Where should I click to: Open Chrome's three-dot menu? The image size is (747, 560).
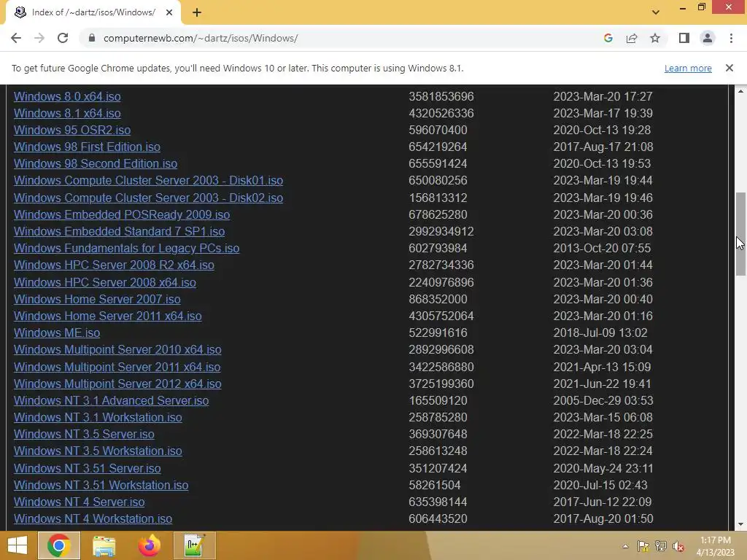(x=731, y=38)
